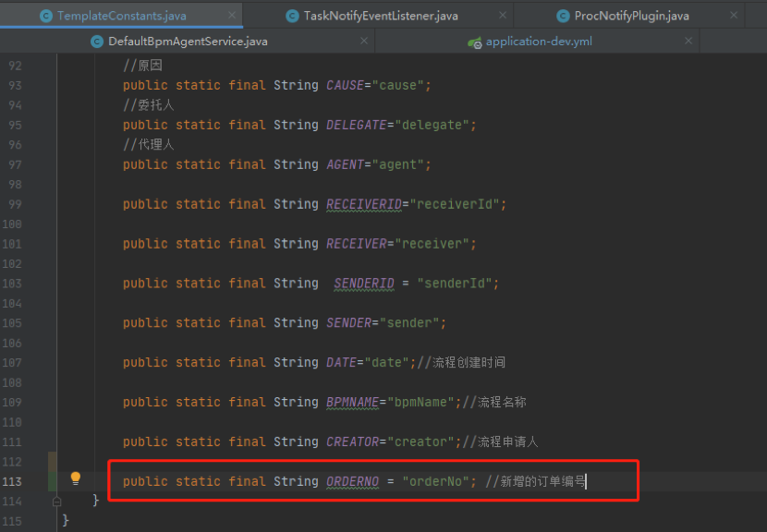Click the RECEIVERID constant name
Viewport: 767px width, 532px height.
pos(364,204)
